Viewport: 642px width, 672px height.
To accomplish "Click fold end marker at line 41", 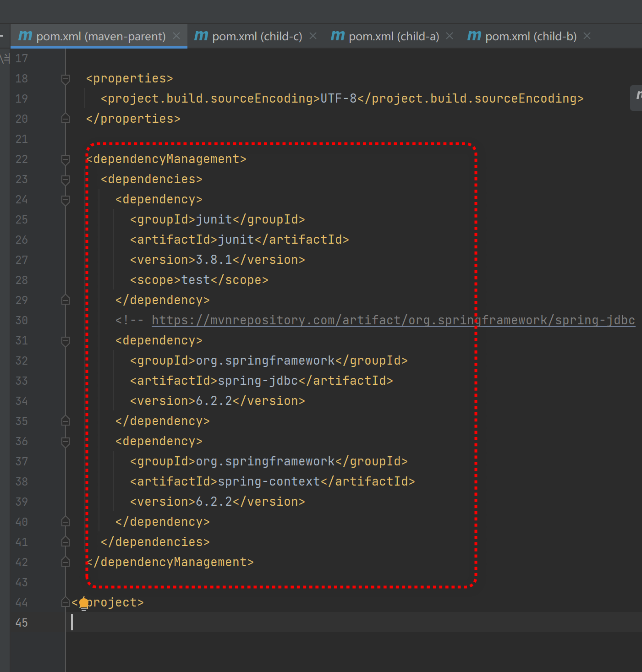I will (x=66, y=542).
